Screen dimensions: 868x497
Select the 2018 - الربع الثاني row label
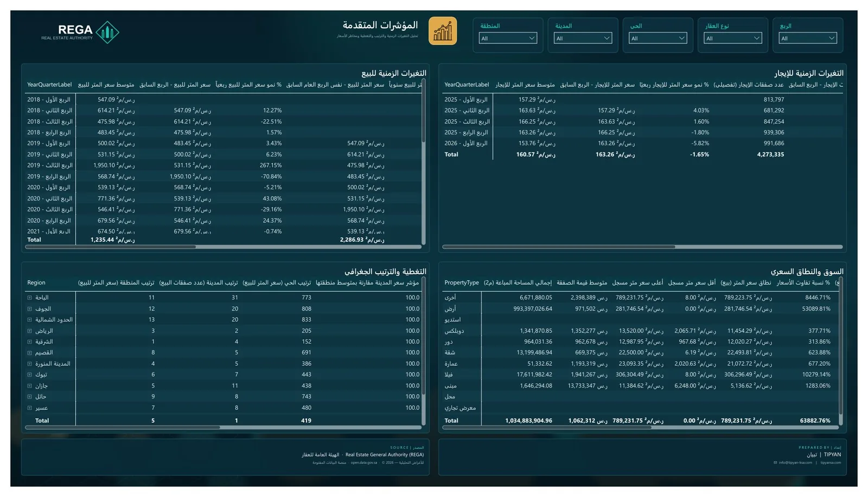[49, 111]
